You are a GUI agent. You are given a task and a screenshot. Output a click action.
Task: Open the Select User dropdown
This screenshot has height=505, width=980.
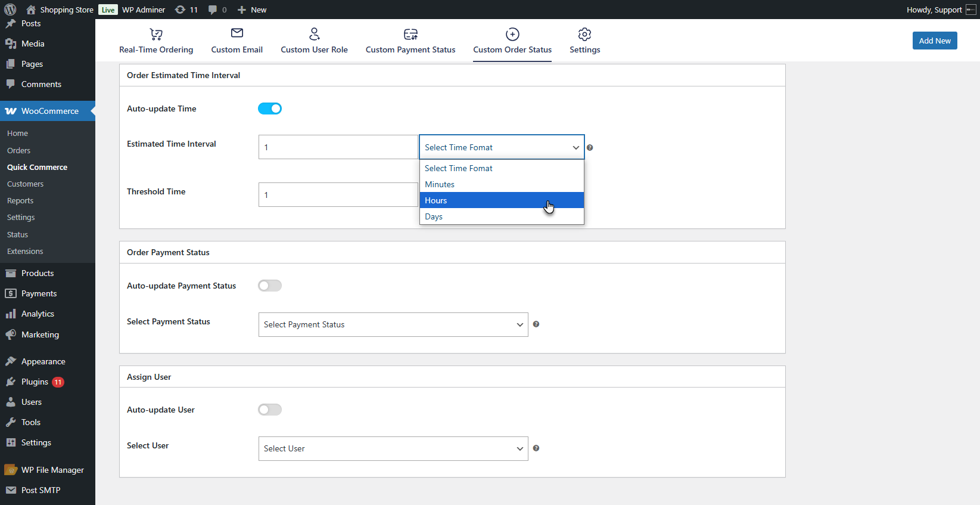393,448
